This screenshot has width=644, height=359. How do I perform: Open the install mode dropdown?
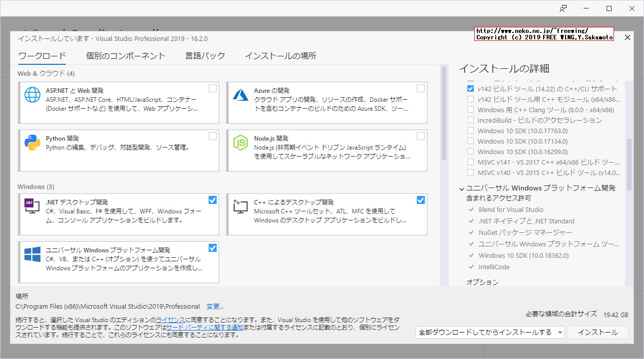(x=559, y=332)
